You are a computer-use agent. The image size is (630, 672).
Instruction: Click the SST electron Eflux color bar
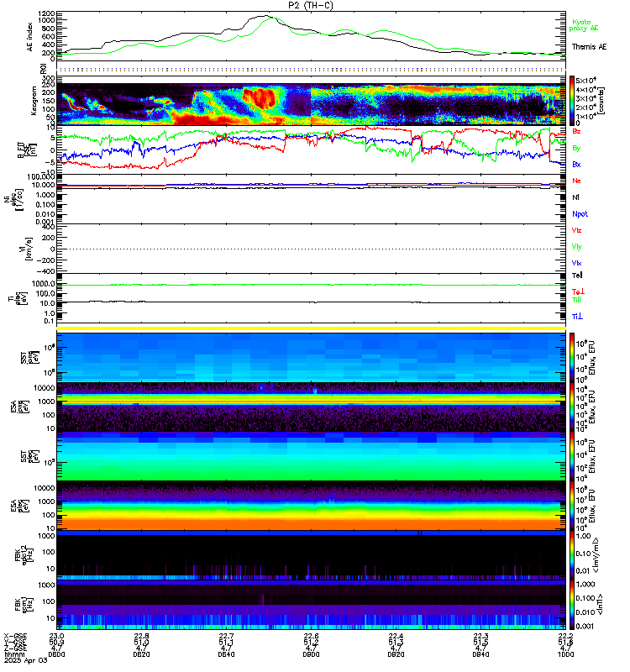pyautogui.click(x=572, y=456)
